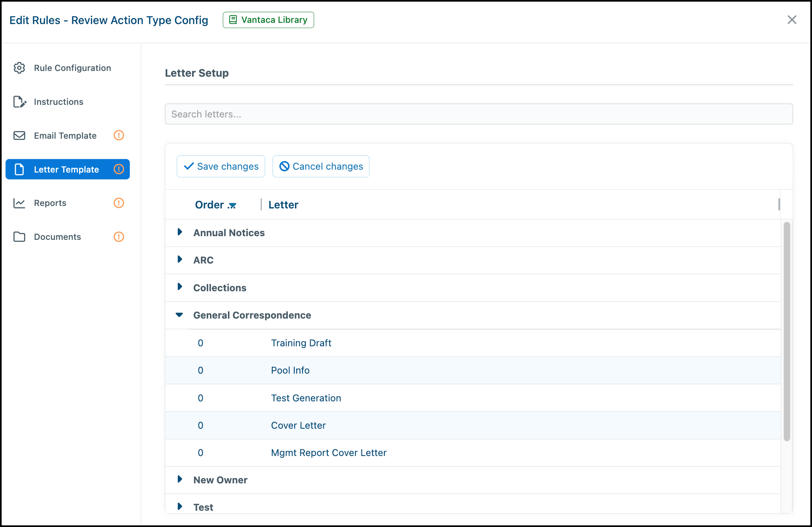Image resolution: width=812 pixels, height=527 pixels.
Task: Click the Letter Template warning badge
Action: (x=119, y=169)
